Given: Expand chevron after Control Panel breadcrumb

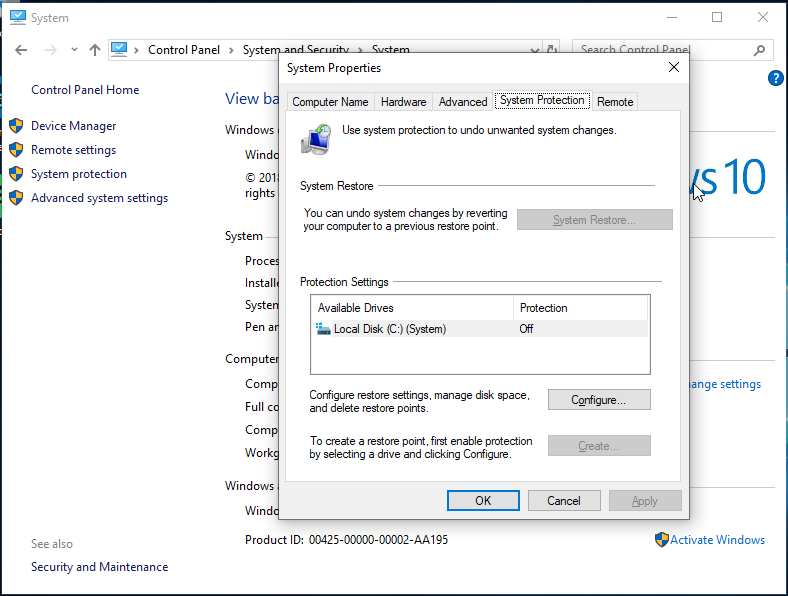Looking at the screenshot, I should point(231,50).
